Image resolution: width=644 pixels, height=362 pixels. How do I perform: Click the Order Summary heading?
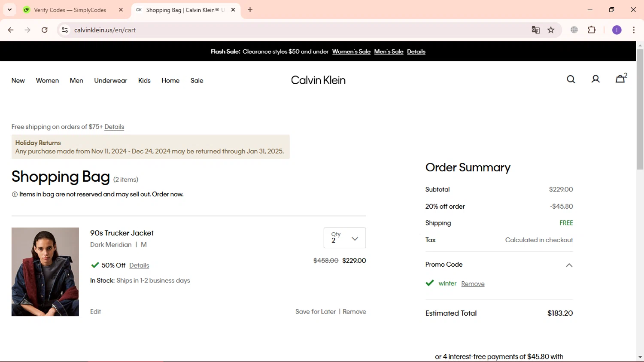(468, 167)
